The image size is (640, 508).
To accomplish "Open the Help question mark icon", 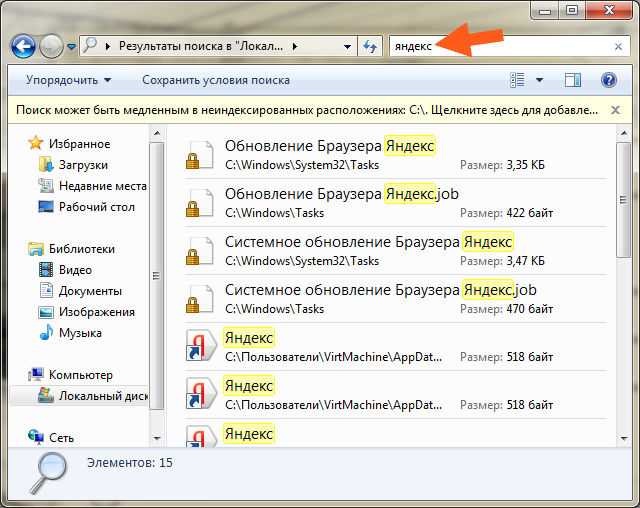I will (607, 80).
